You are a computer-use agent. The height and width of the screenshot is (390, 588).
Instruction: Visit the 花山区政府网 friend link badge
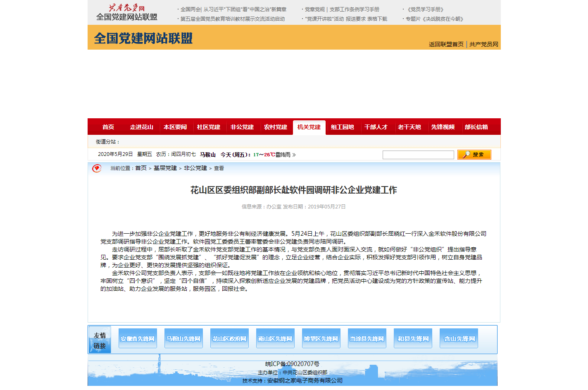(x=229, y=339)
